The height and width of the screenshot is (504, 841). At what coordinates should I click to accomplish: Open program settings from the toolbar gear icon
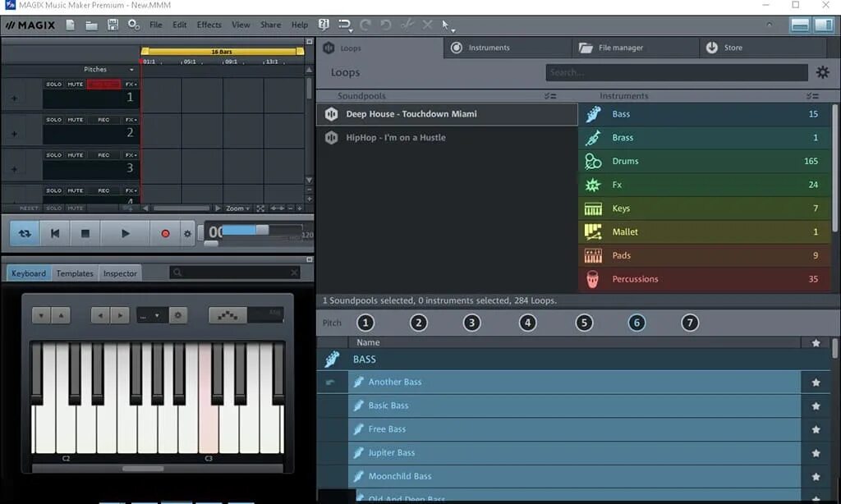(134, 25)
